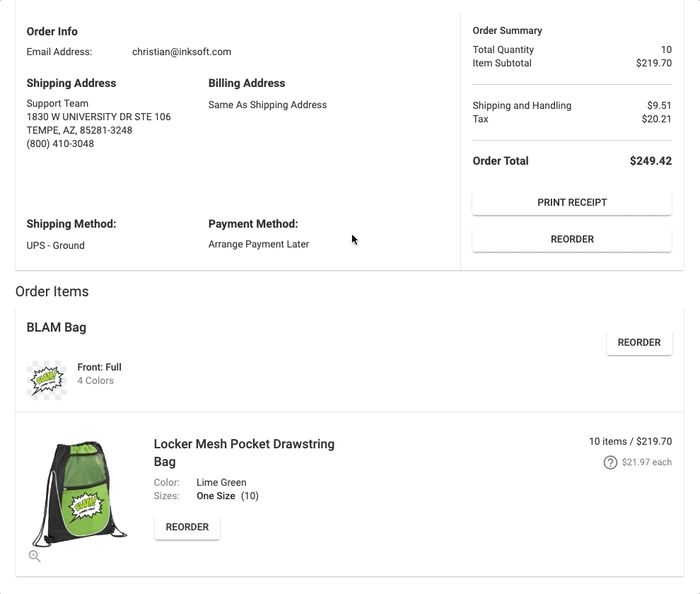Click the lime green drawstring bag product image
Viewport: 700px width, 594px height.
click(x=80, y=493)
